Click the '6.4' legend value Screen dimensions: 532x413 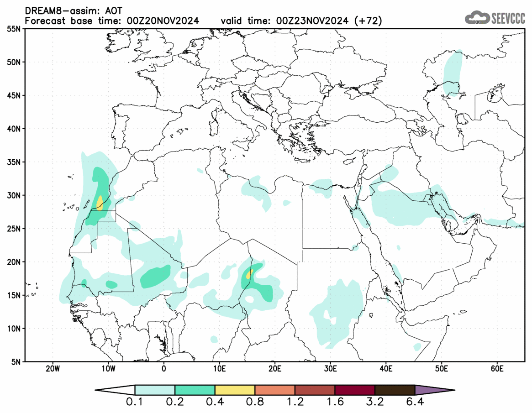415,402
